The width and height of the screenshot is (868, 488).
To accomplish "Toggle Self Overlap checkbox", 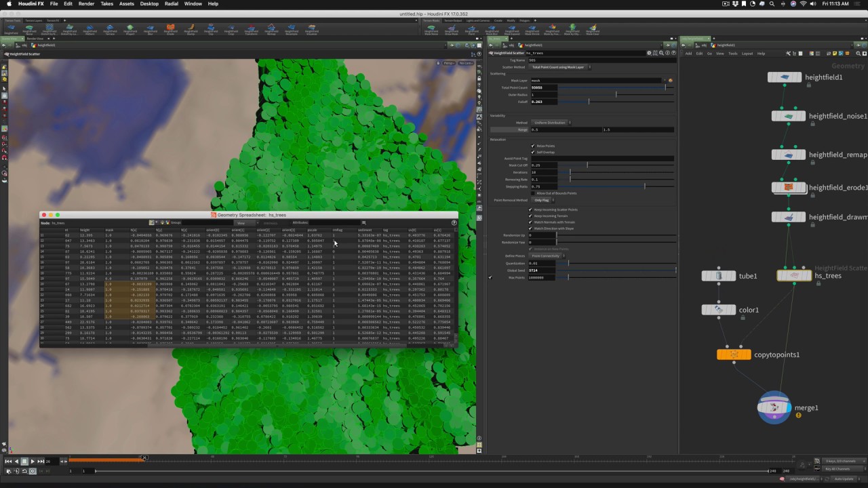I will pos(533,152).
